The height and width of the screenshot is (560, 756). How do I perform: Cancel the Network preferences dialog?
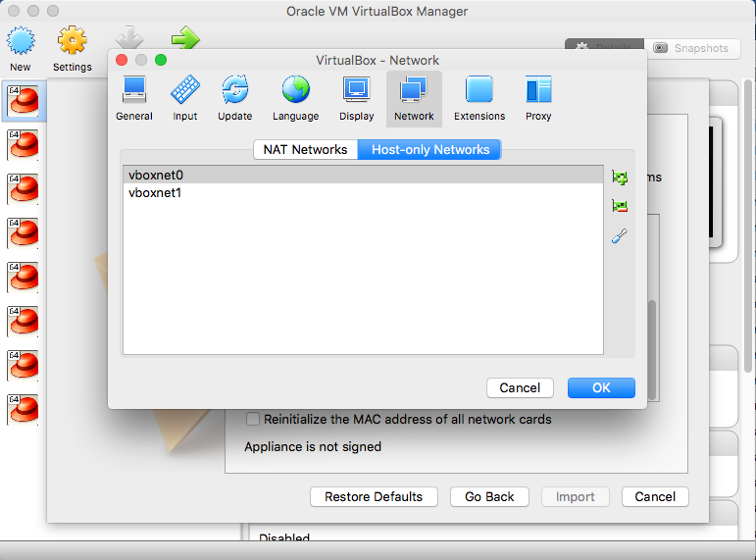point(520,387)
